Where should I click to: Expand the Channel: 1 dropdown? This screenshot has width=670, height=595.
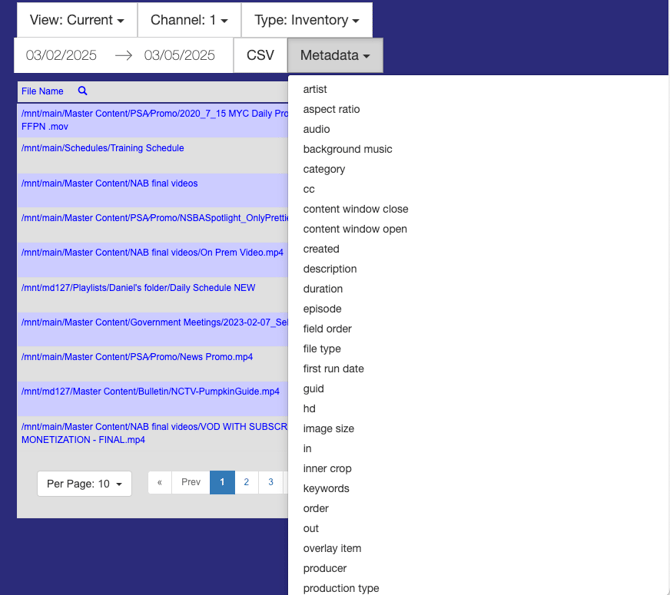[x=189, y=20]
